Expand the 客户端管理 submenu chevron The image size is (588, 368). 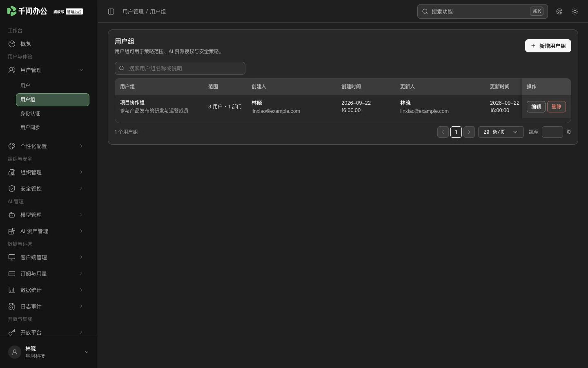click(81, 257)
